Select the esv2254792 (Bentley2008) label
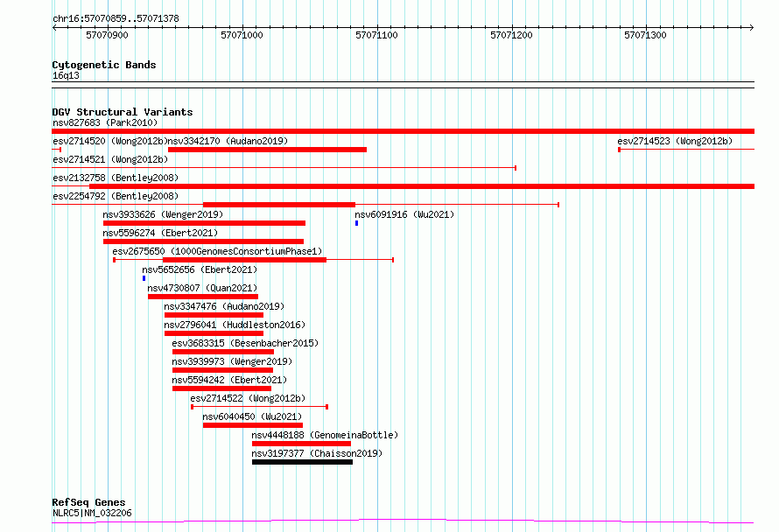 [116, 196]
